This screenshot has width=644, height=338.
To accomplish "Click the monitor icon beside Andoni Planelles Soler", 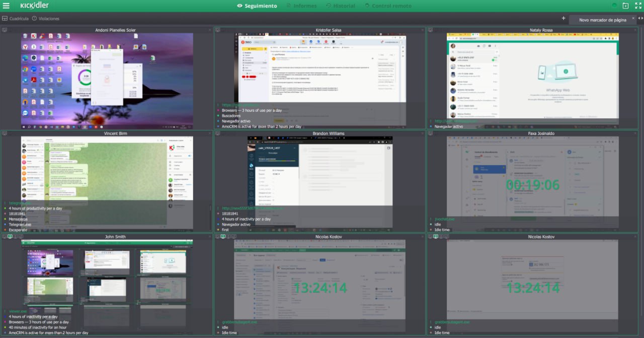I will (x=5, y=30).
